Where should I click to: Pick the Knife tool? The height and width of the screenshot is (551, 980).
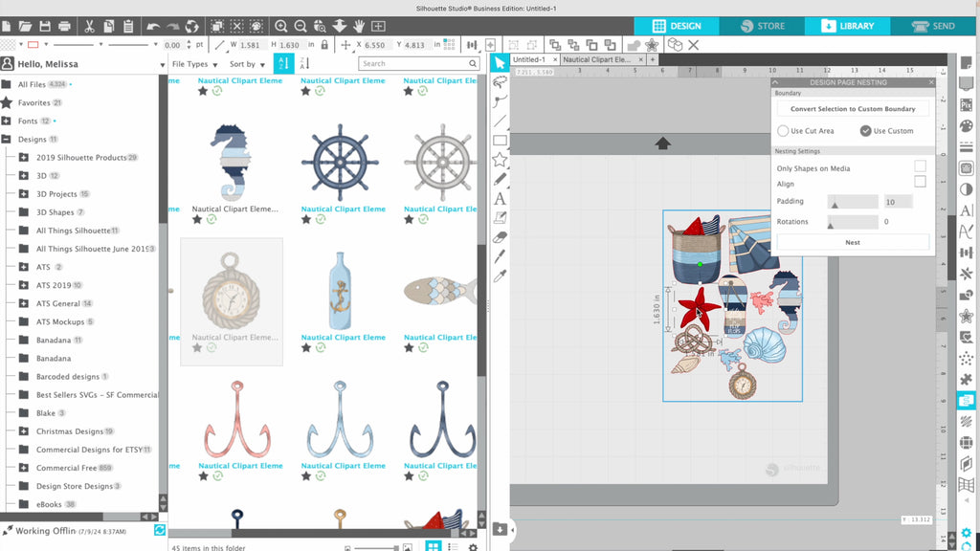click(500, 256)
